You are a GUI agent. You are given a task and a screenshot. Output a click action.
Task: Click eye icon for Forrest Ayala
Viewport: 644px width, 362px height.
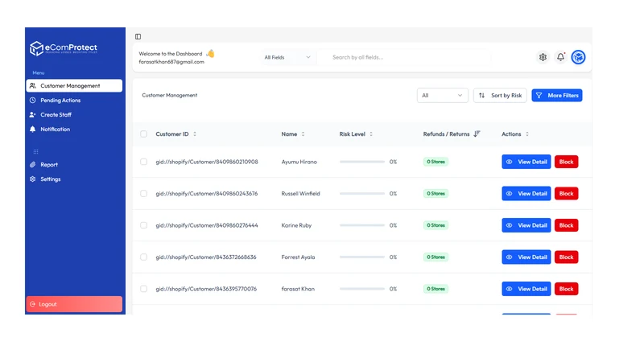click(x=510, y=257)
